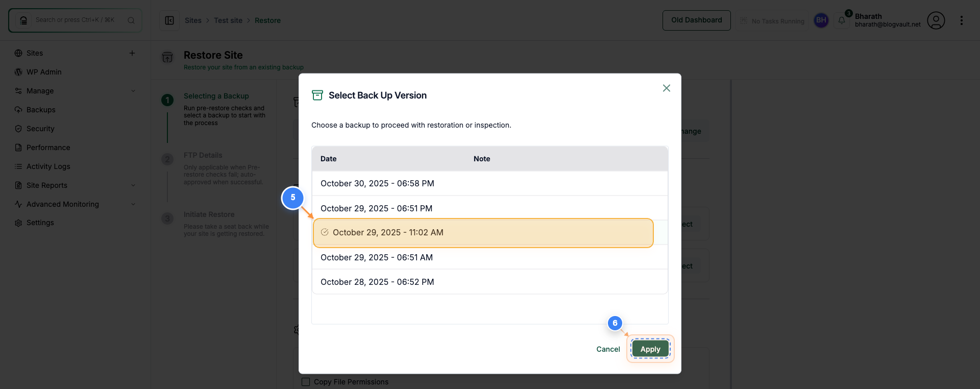Viewport: 980px width, 389px height.
Task: Click the Apply button
Action: point(650,349)
